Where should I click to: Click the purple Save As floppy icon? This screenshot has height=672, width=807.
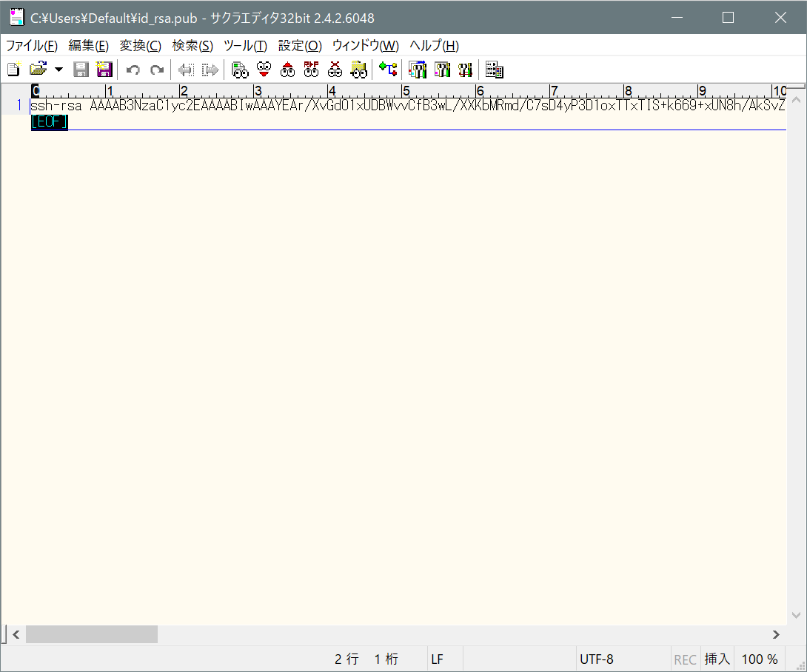104,69
